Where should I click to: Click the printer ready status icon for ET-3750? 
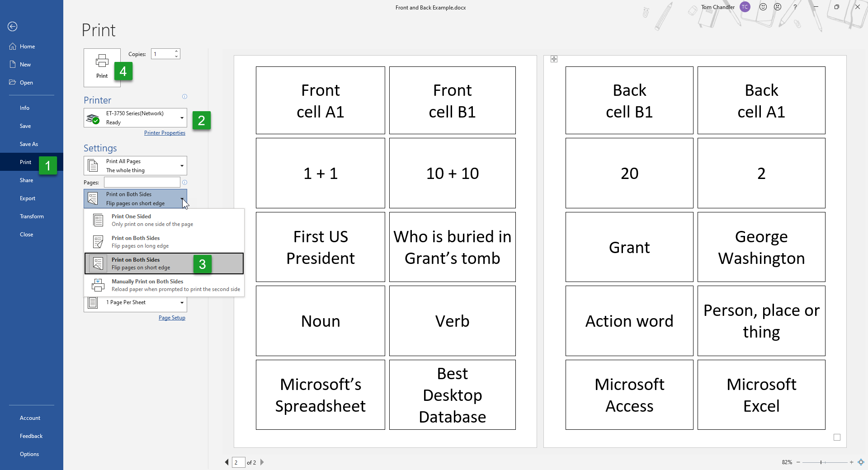(x=94, y=119)
